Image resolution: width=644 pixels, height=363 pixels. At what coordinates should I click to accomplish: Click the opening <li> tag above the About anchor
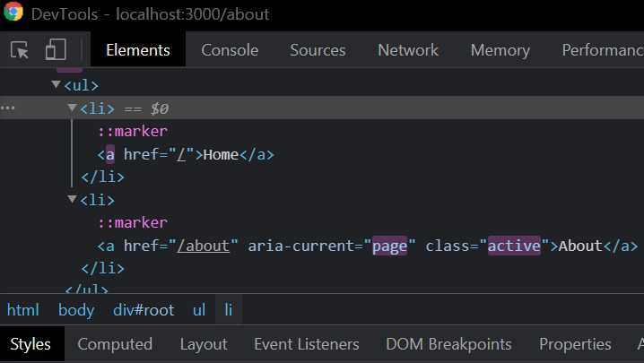tap(98, 200)
